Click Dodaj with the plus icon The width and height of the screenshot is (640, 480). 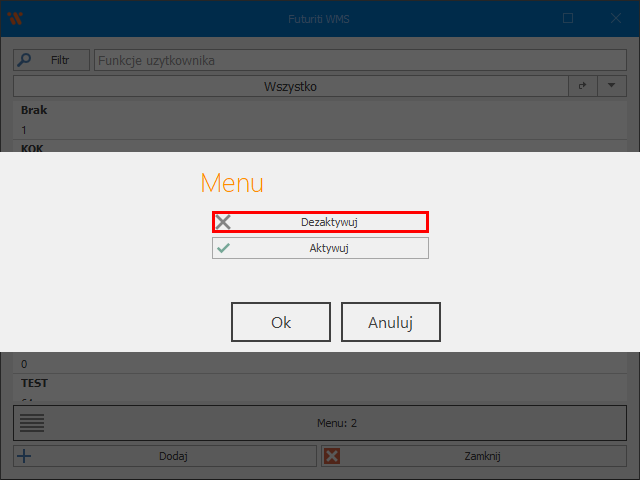[165, 456]
